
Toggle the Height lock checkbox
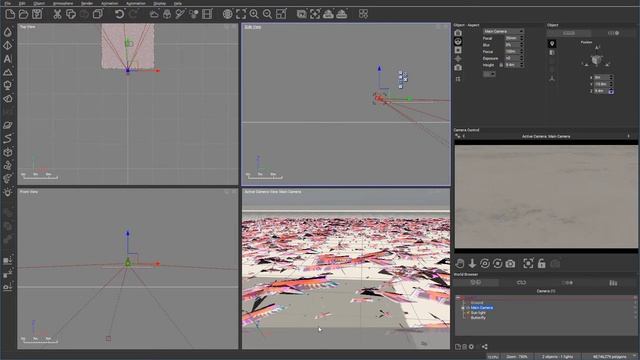(x=501, y=65)
